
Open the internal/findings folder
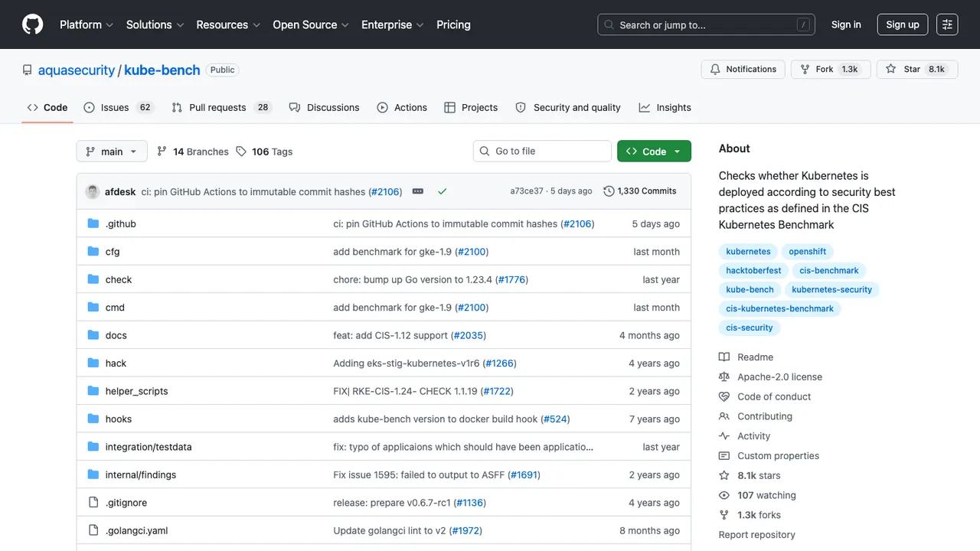[141, 474]
